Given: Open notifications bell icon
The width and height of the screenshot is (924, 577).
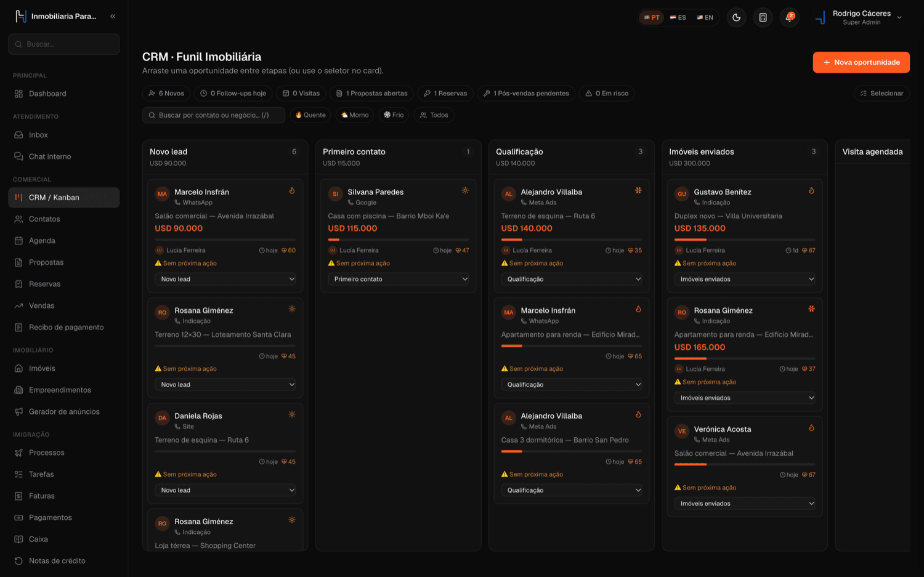Looking at the screenshot, I should click(x=789, y=17).
